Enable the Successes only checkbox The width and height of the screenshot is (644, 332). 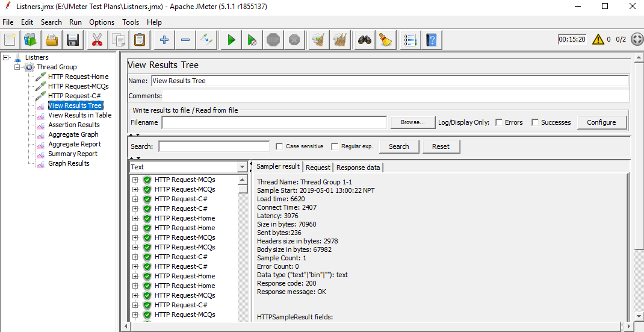pyautogui.click(x=535, y=122)
